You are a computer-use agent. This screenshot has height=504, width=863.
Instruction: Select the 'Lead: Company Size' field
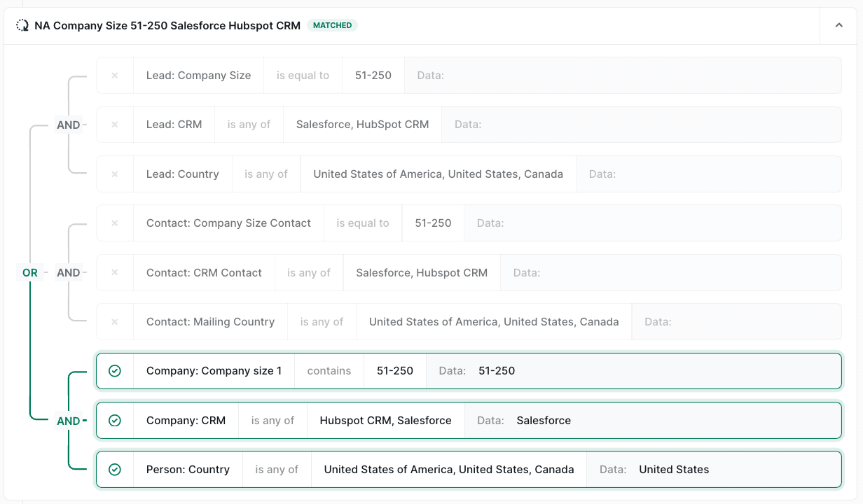pos(198,76)
